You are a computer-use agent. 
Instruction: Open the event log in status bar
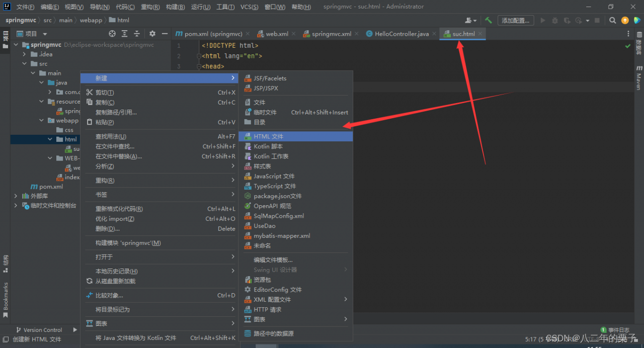click(615, 330)
